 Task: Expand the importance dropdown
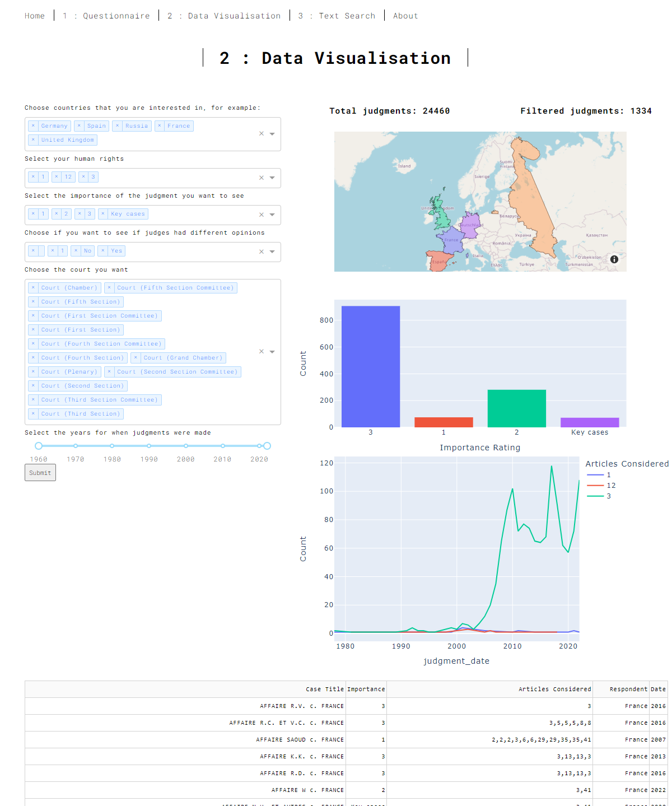(x=272, y=215)
